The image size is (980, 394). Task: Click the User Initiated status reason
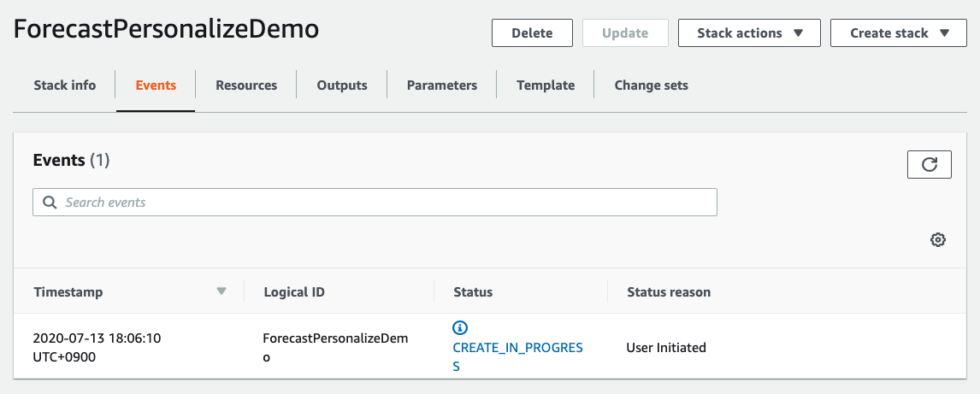666,348
